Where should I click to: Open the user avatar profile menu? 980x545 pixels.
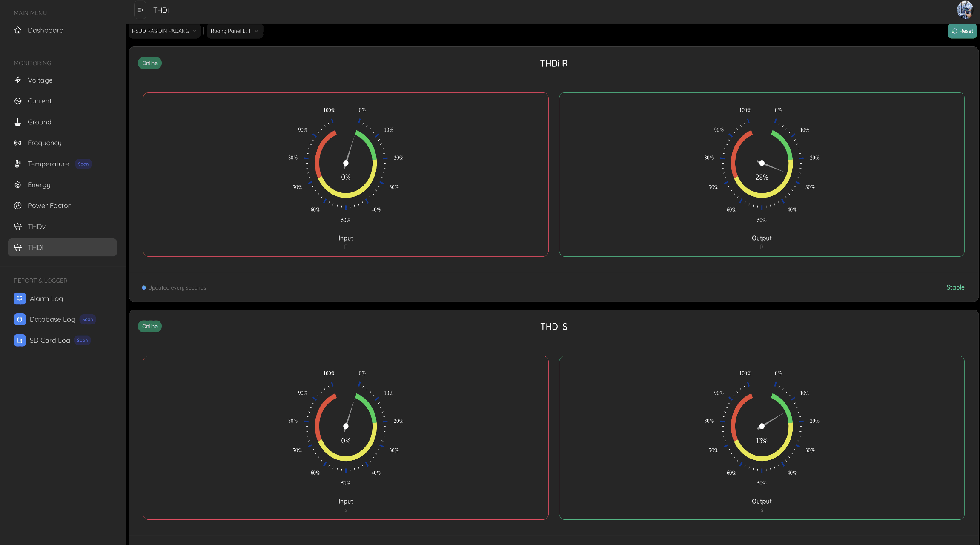(965, 10)
